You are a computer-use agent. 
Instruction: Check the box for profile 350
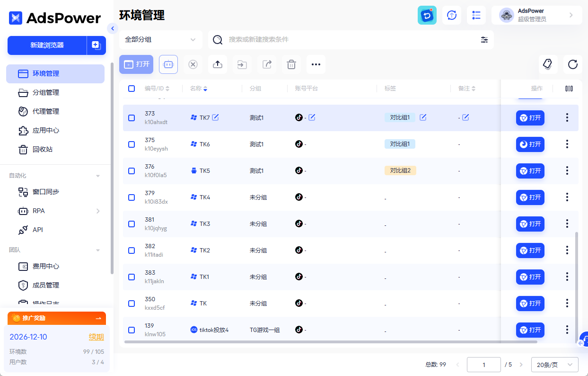(x=132, y=303)
